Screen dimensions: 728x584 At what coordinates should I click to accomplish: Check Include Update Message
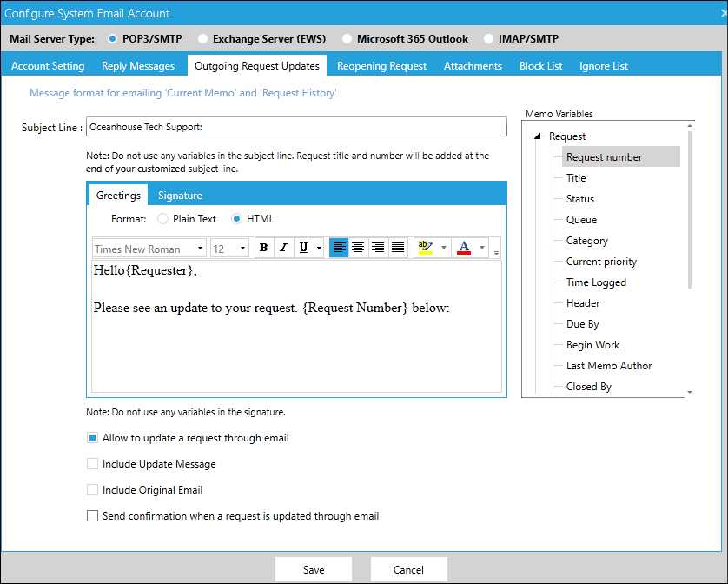tap(92, 464)
